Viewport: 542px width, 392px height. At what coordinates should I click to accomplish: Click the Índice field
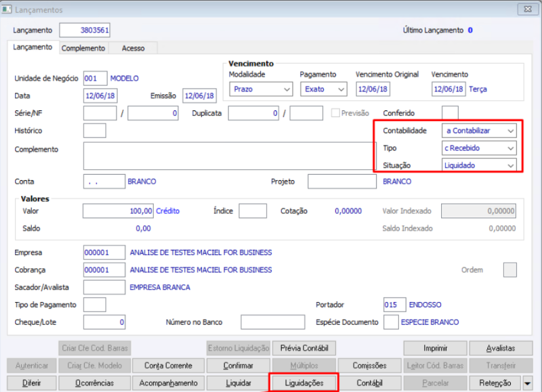(253, 211)
